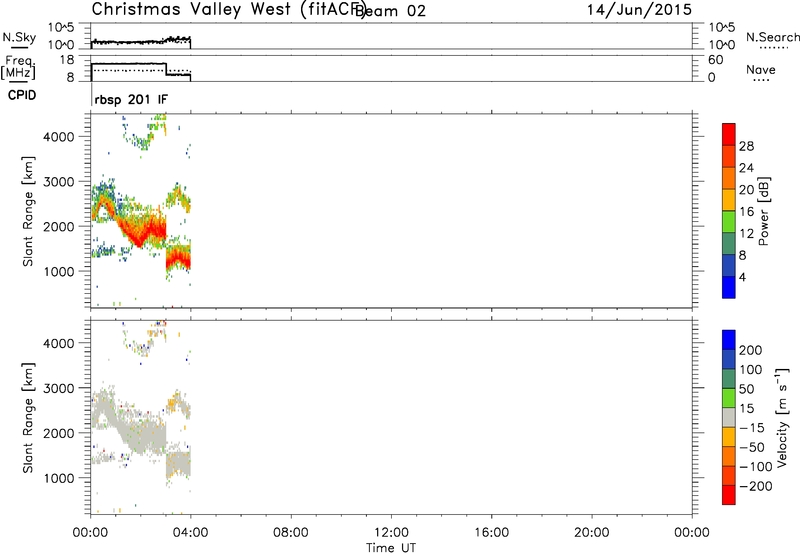Click the '28' tick on the Power scale
The image size is (800, 554).
click(746, 146)
